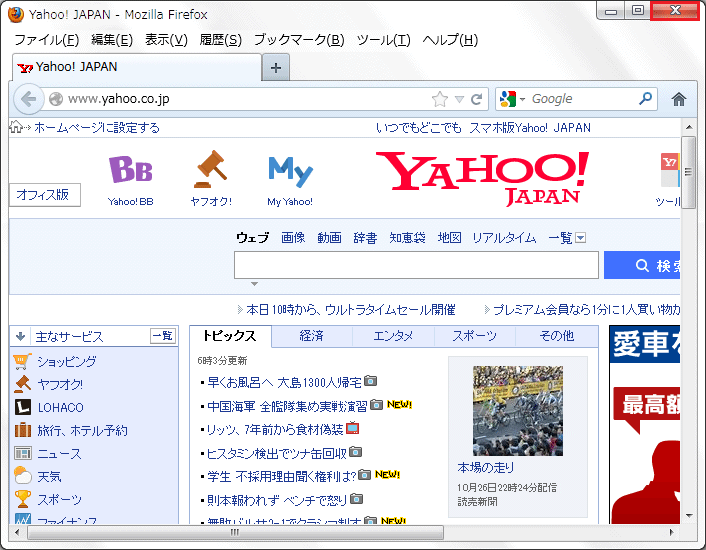The width and height of the screenshot is (706, 550).
Task: Reload the page using the refresh icon
Action: click(477, 99)
